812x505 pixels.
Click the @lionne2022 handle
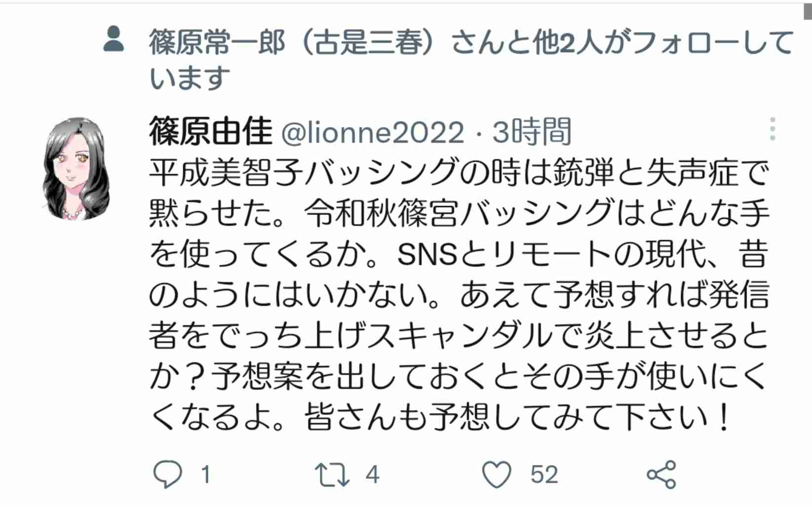pyautogui.click(x=373, y=132)
